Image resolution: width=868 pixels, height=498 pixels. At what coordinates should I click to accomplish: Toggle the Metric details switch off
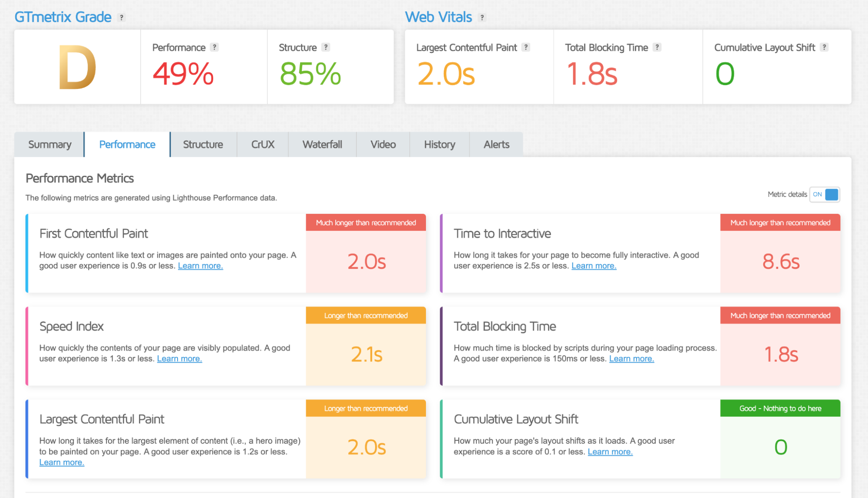point(825,194)
